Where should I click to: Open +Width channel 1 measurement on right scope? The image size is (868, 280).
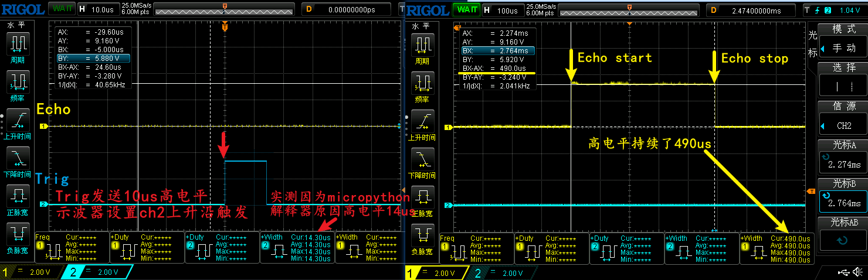click(777, 248)
